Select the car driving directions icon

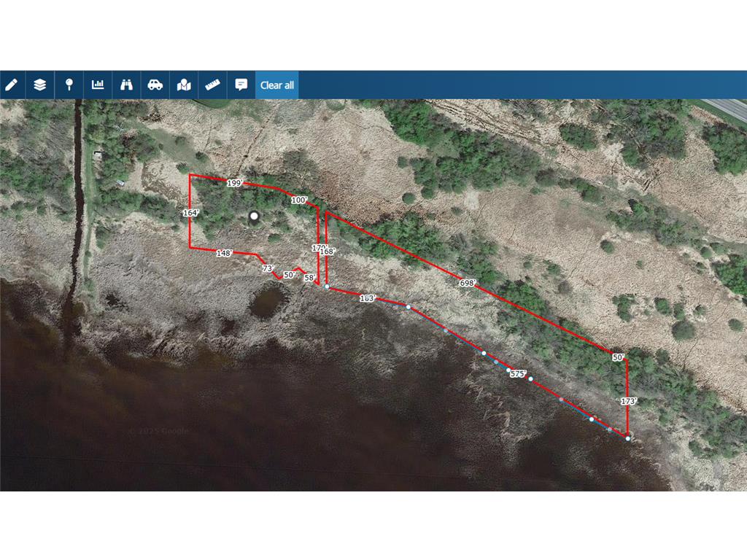pyautogui.click(x=155, y=85)
